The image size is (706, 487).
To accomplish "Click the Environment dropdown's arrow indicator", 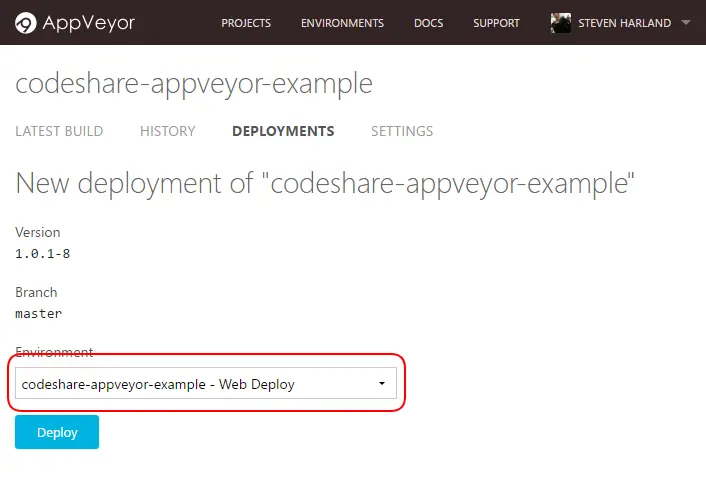I will pos(382,384).
